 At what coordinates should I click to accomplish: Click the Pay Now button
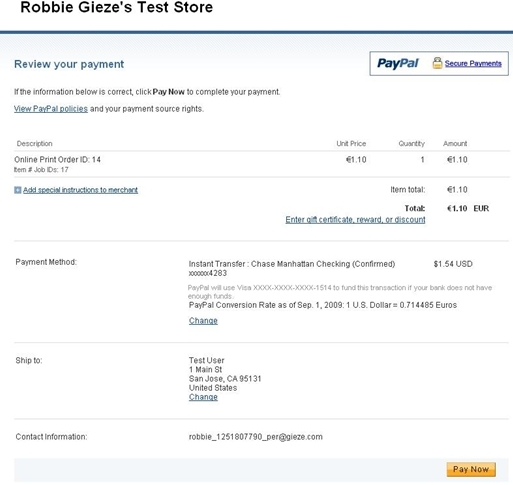click(471, 469)
